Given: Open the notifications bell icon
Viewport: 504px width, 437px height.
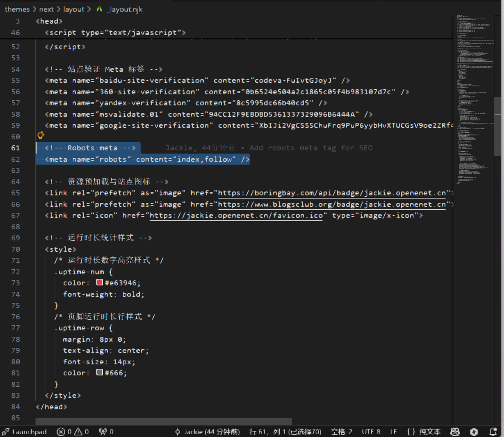Looking at the screenshot, I should click(x=493, y=432).
